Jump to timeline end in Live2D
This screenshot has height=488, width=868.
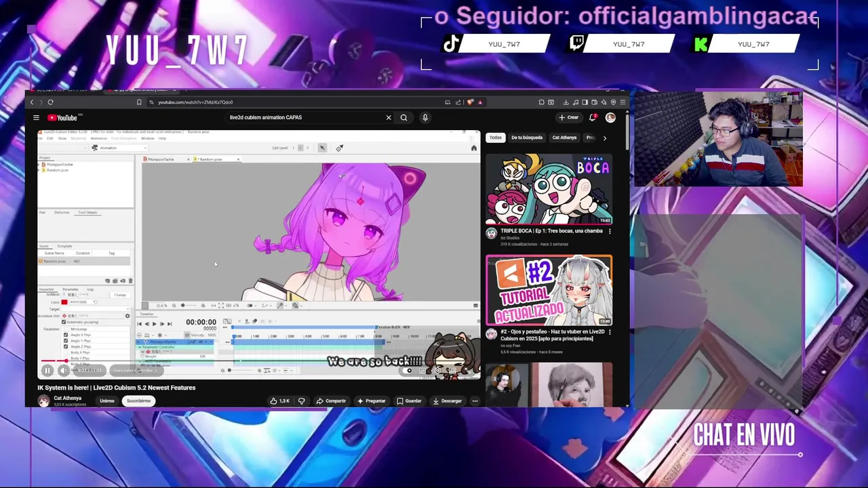point(170,324)
